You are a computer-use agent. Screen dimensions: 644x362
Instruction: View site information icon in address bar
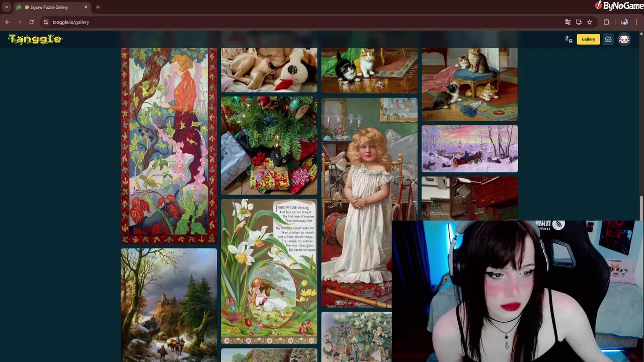click(46, 22)
